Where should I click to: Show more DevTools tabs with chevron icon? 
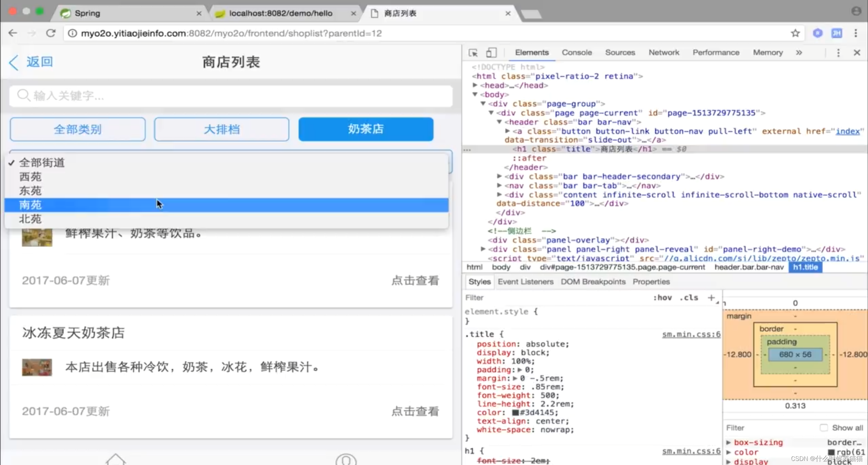click(x=799, y=53)
